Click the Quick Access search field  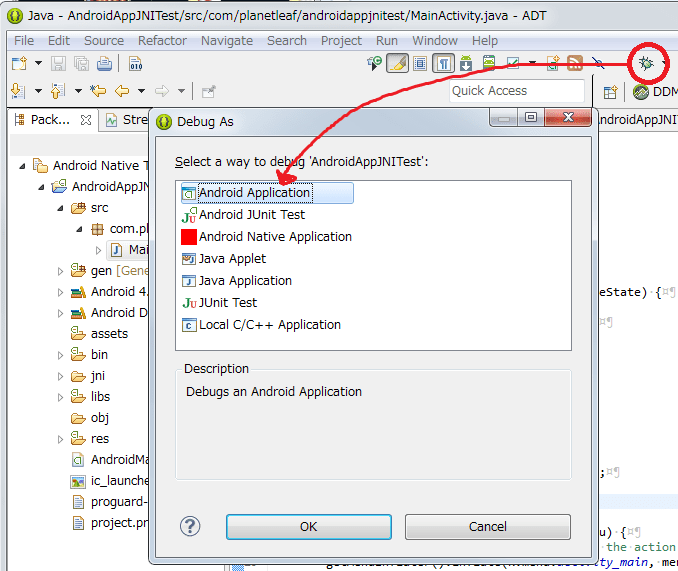point(517,91)
